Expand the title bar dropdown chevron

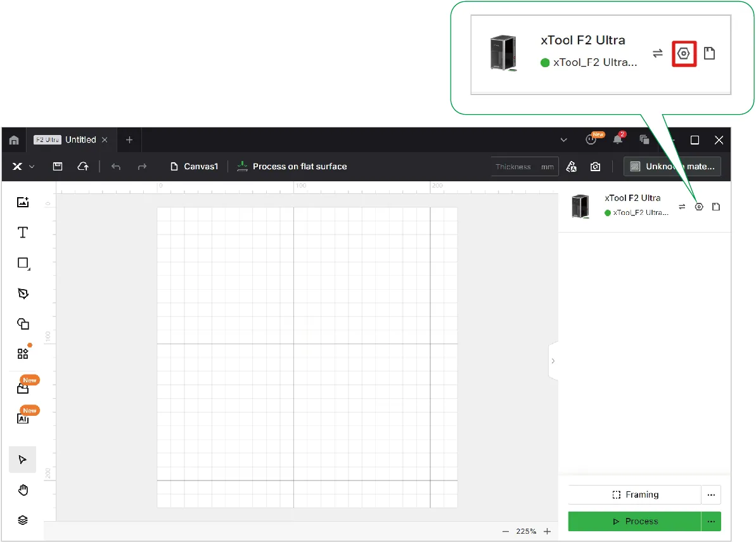click(x=563, y=140)
